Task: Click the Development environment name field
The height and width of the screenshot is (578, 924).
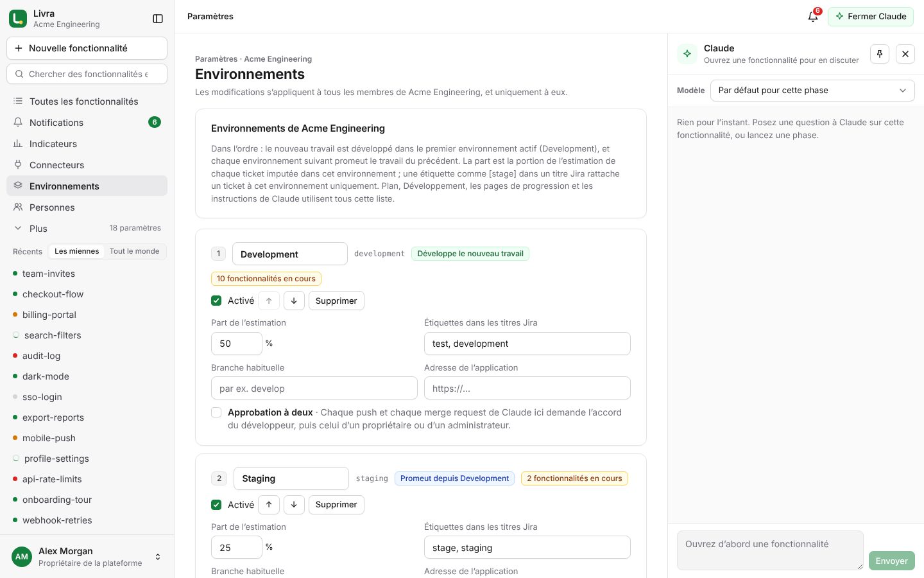Action: click(x=290, y=254)
